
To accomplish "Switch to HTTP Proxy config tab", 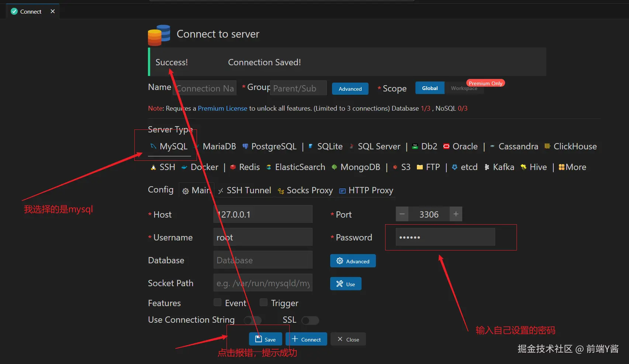I will click(366, 190).
